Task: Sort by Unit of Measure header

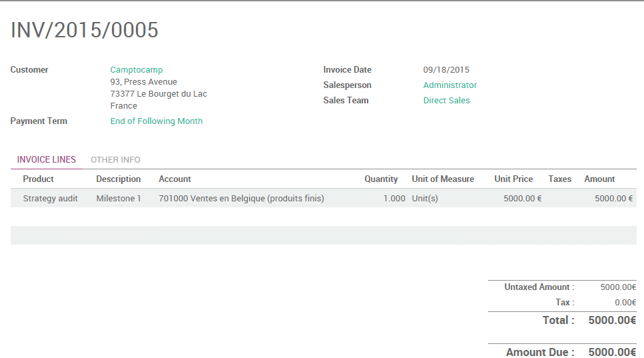Action: coord(443,179)
